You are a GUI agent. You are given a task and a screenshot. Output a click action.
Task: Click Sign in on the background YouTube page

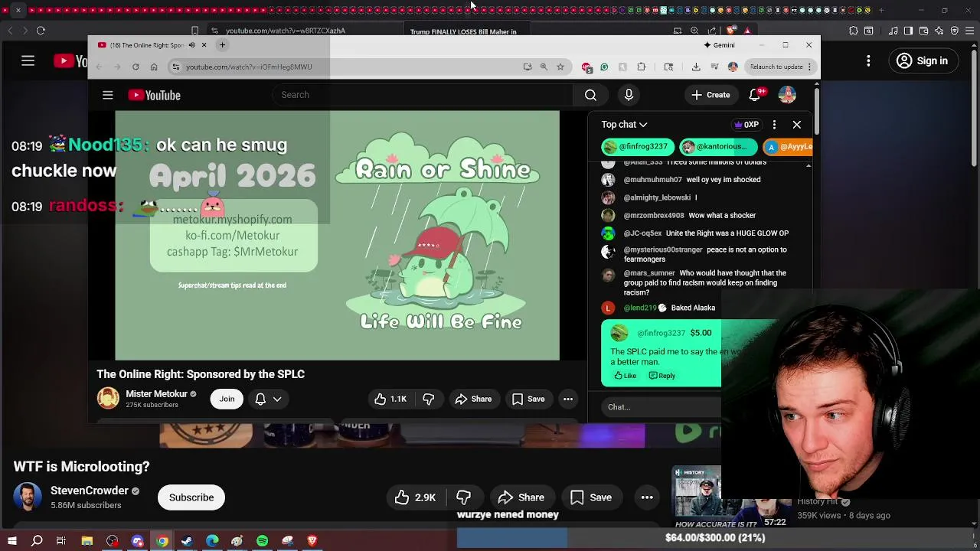pyautogui.click(x=923, y=60)
